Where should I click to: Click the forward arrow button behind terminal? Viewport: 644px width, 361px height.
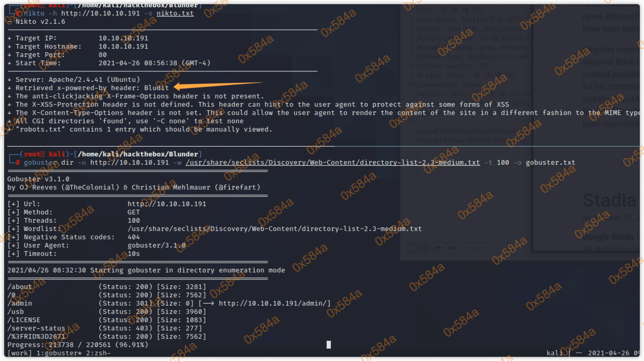point(452,248)
